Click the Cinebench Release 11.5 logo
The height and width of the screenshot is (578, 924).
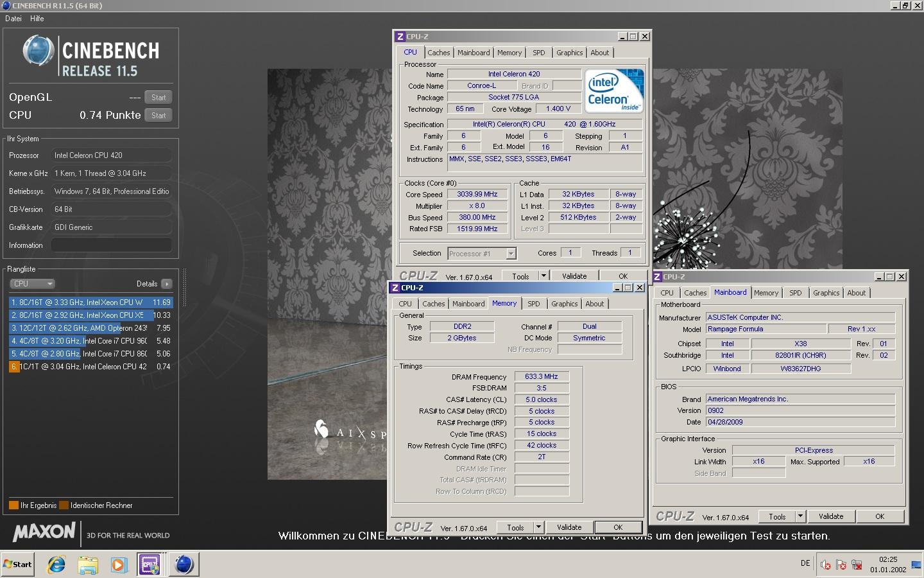click(x=90, y=57)
